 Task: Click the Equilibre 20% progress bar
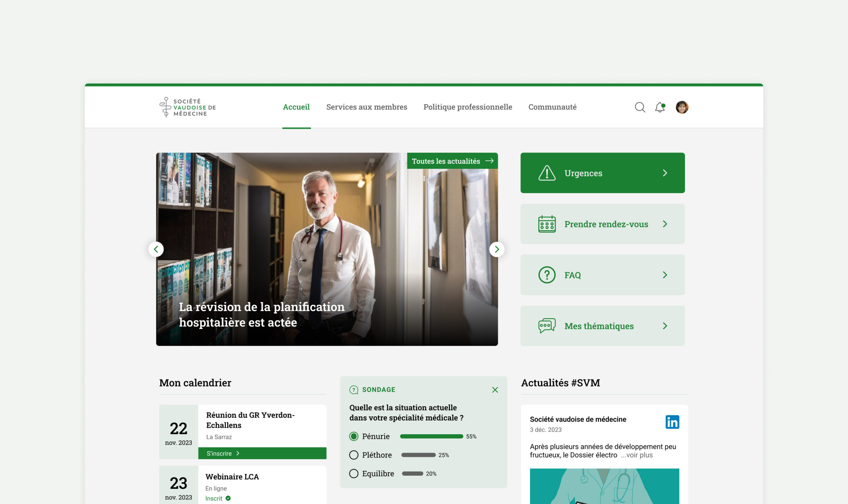click(412, 474)
